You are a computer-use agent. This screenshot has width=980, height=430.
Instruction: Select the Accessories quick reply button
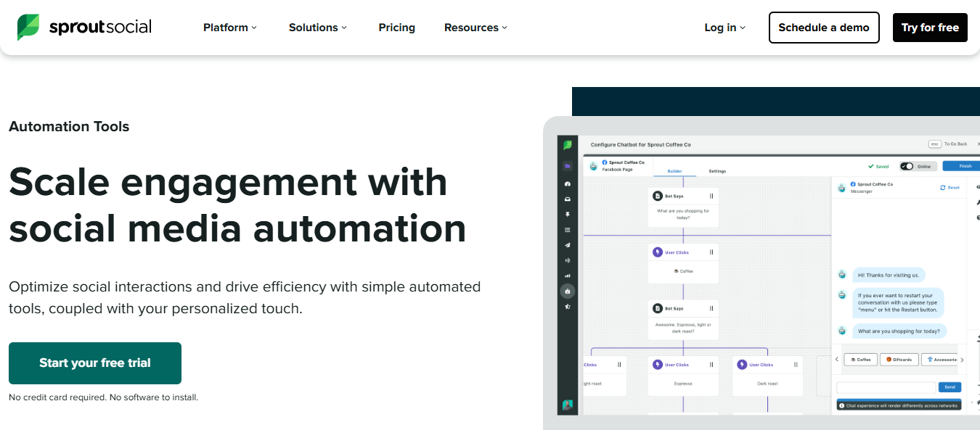940,360
